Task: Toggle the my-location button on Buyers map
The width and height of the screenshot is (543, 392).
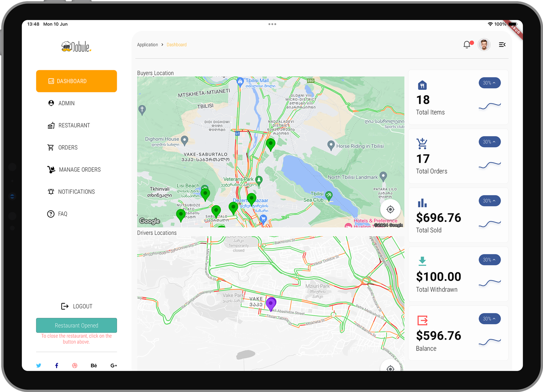Action: click(390, 209)
